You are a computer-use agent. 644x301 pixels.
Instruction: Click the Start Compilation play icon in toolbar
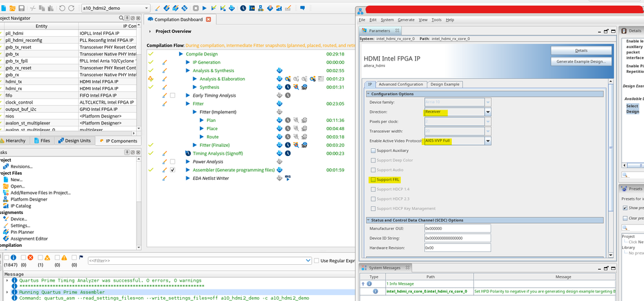(205, 8)
